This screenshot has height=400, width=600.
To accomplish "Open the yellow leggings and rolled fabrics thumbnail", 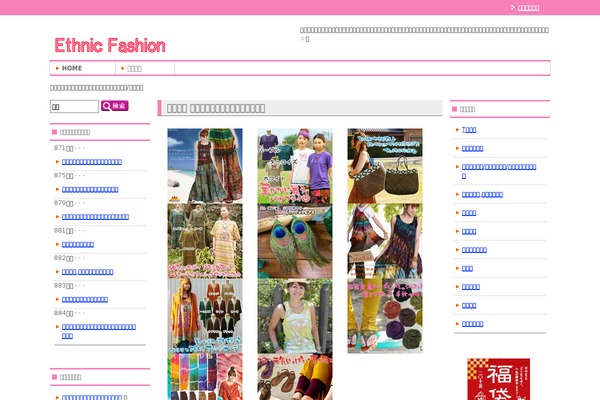I will [385, 316].
